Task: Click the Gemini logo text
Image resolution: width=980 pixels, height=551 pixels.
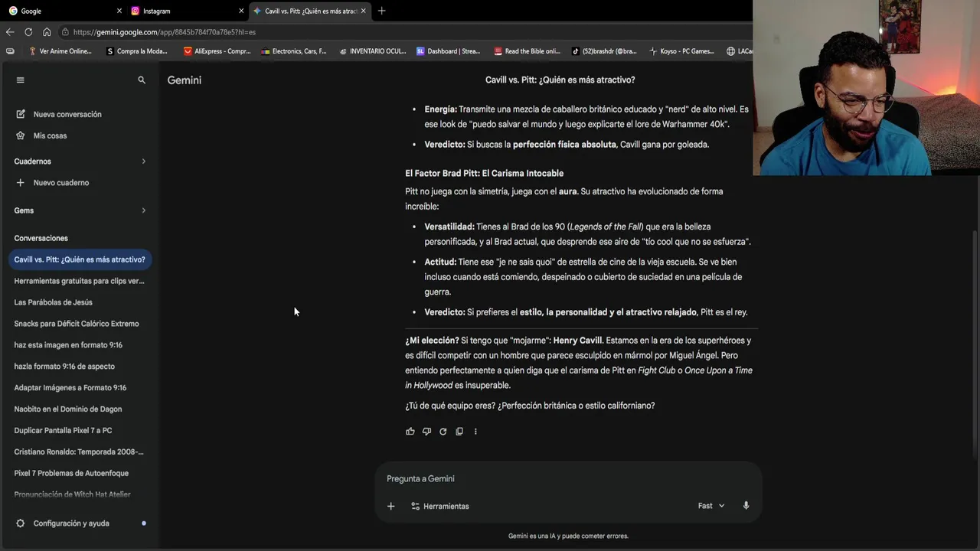Action: (185, 80)
